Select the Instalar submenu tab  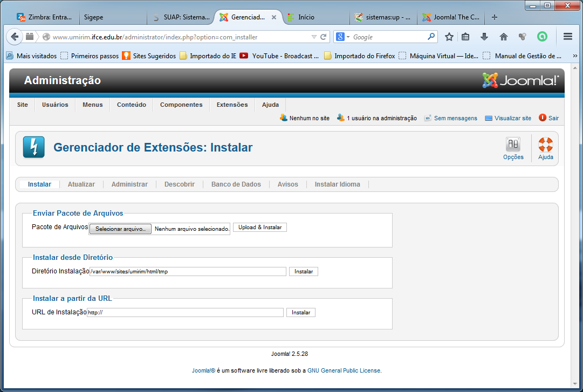pyautogui.click(x=39, y=184)
